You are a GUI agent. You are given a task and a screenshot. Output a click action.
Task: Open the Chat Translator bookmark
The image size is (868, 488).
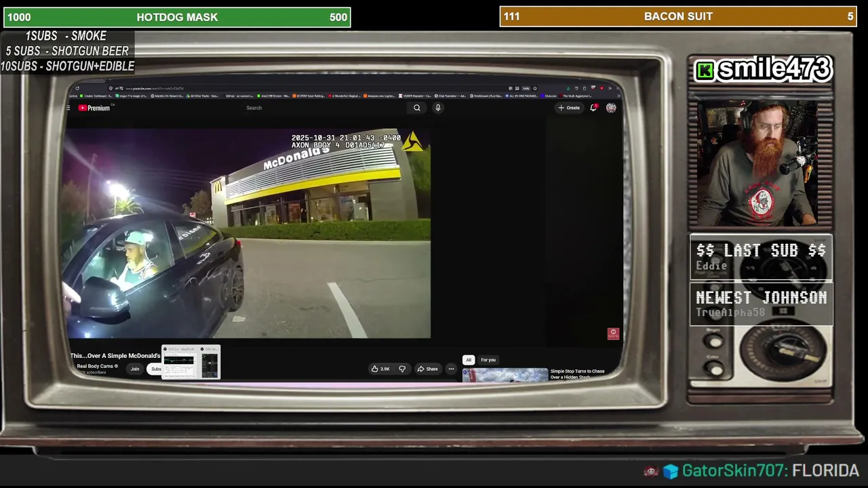point(450,96)
